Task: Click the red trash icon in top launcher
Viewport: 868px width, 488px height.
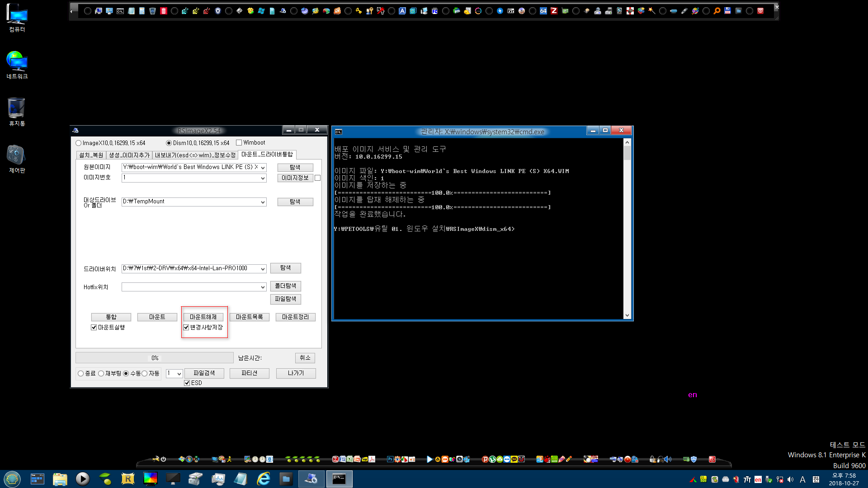Action: [x=164, y=11]
